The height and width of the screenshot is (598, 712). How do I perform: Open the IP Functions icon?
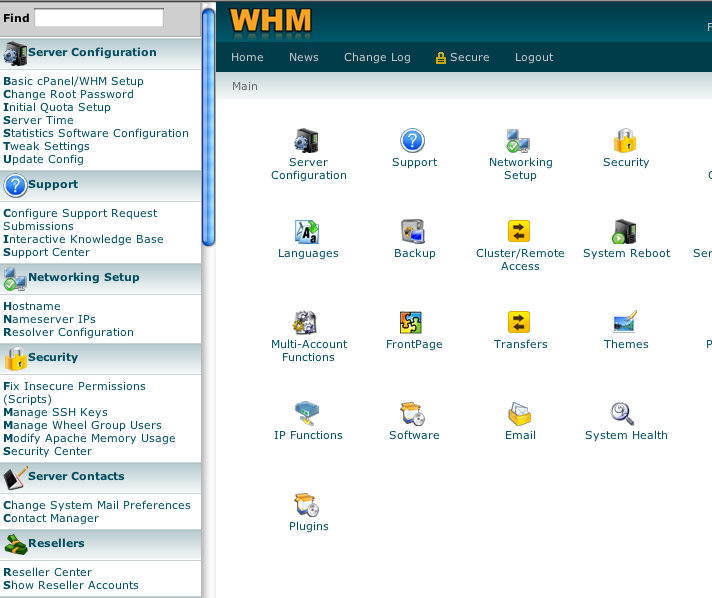click(307, 414)
